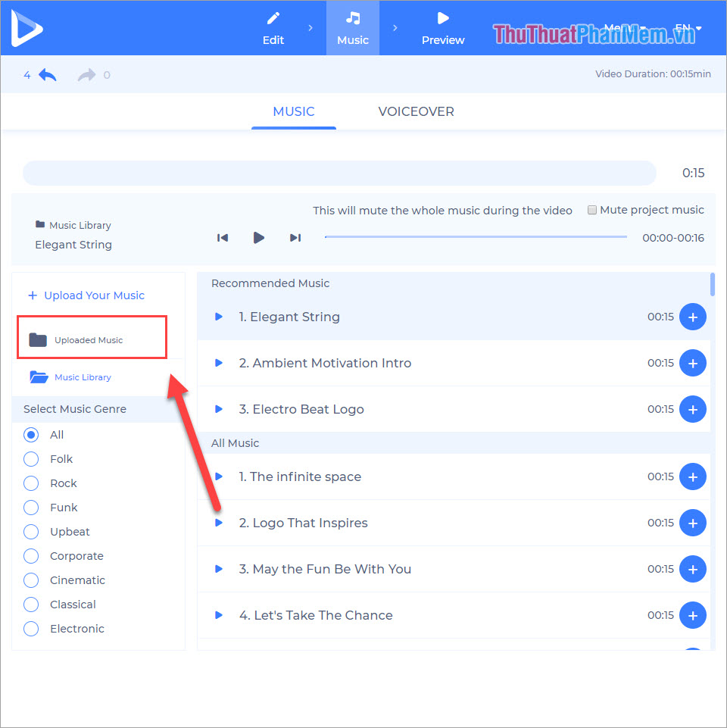Click Upload Your Music link

(86, 295)
